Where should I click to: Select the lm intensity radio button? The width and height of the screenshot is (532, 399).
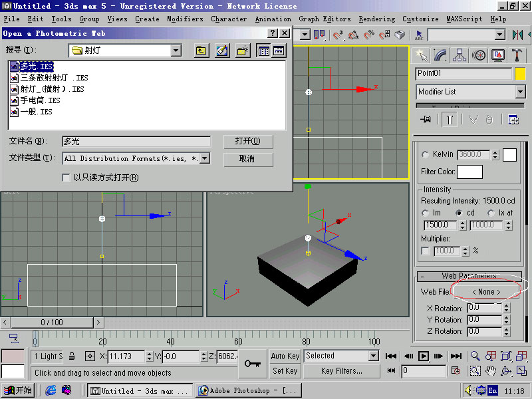tap(425, 213)
